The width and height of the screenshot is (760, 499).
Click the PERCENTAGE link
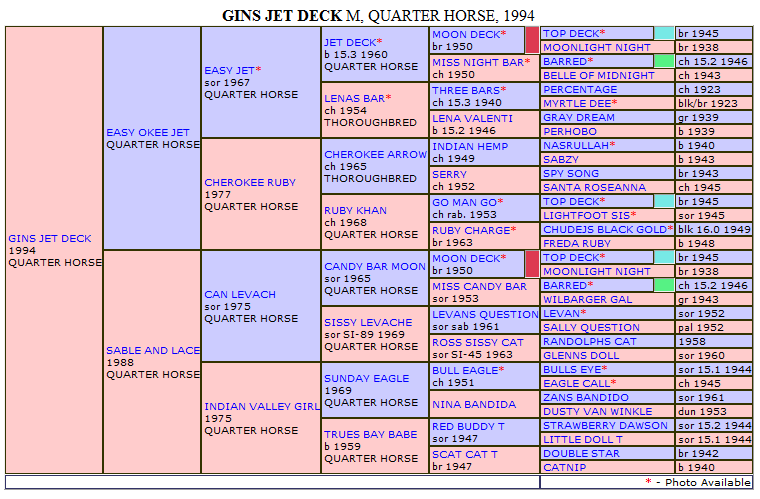pyautogui.click(x=580, y=90)
